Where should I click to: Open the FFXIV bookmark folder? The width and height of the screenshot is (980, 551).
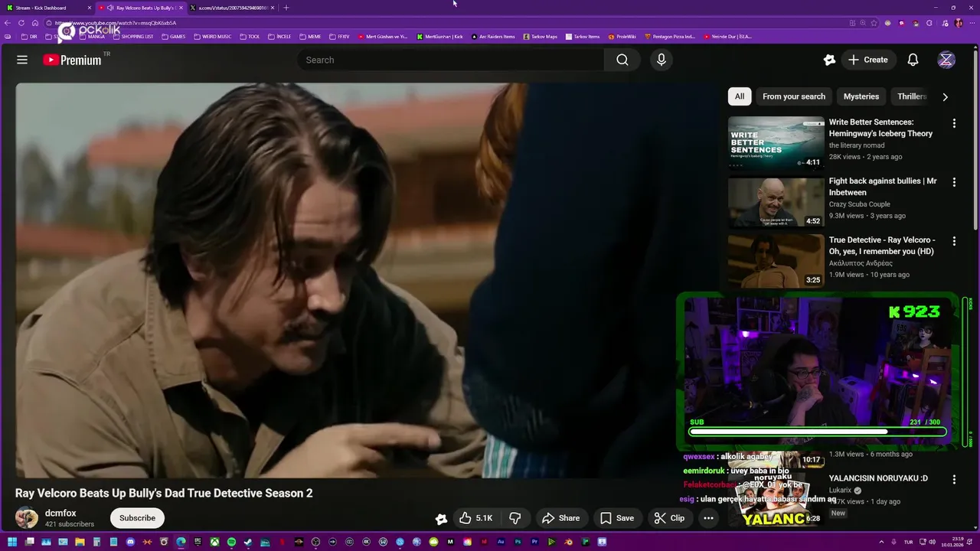click(339, 36)
